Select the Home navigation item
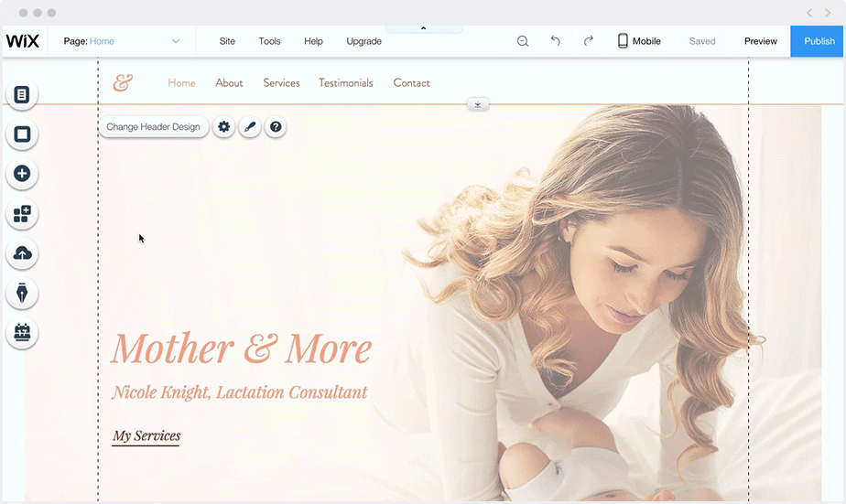Screen dimensions: 846x504 (x=181, y=82)
